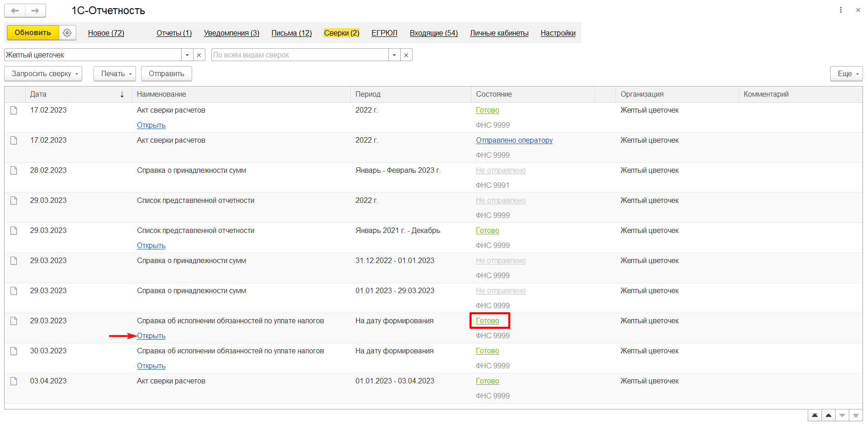868x424 pixels.
Task: Open the Печать dropdown menu
Action: click(115, 74)
